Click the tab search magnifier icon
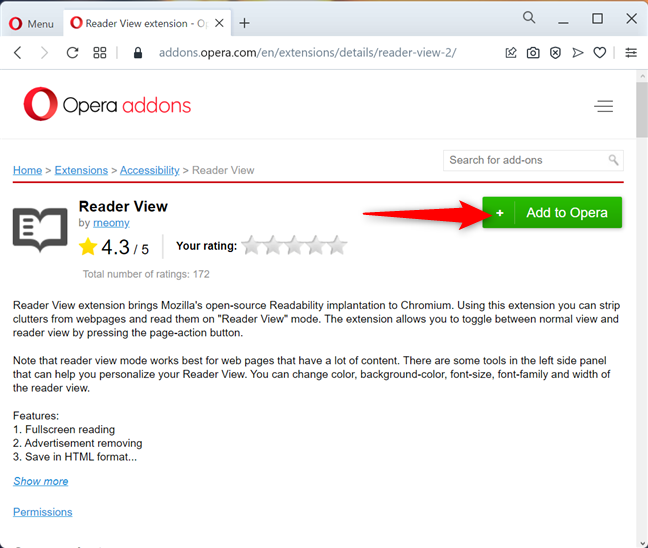This screenshot has width=648, height=548. click(x=529, y=17)
